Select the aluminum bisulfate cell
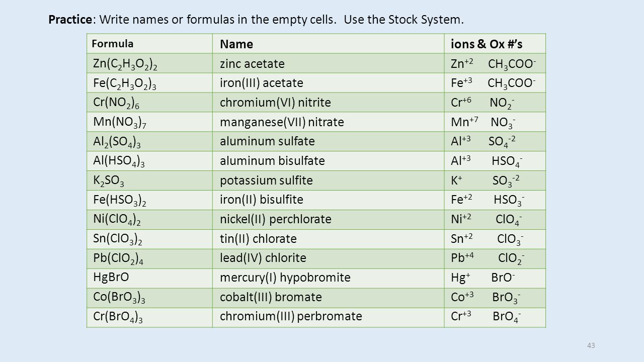The height and width of the screenshot is (362, 644). tap(329, 161)
